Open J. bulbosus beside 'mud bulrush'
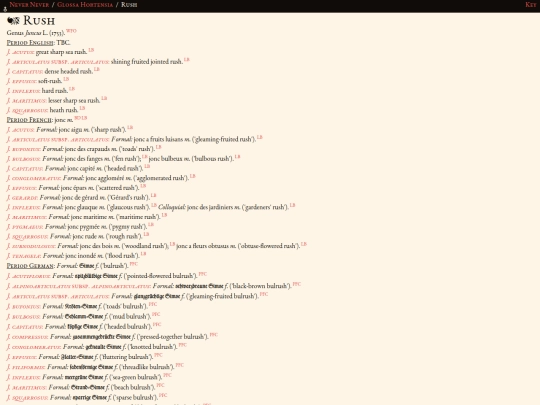Screen dimensions: 540x405 click(x=23, y=316)
